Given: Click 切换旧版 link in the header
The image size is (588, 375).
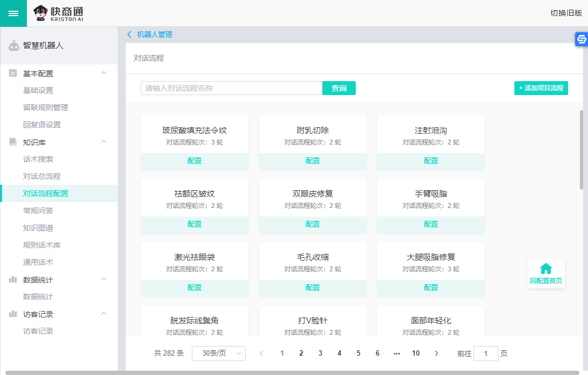Looking at the screenshot, I should [x=566, y=13].
